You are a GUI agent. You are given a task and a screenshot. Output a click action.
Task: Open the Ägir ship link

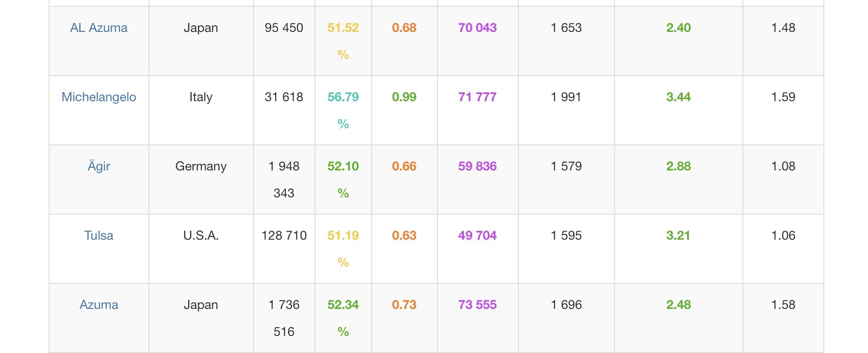point(99,166)
